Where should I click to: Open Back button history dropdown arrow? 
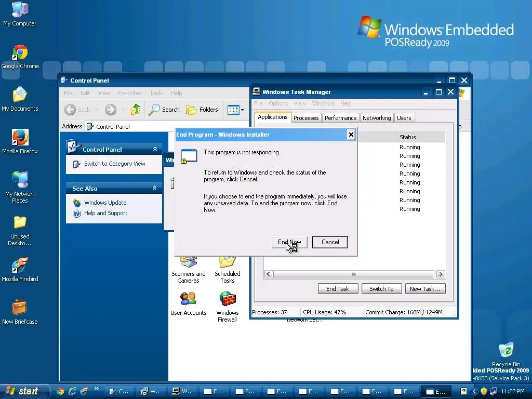click(96, 110)
